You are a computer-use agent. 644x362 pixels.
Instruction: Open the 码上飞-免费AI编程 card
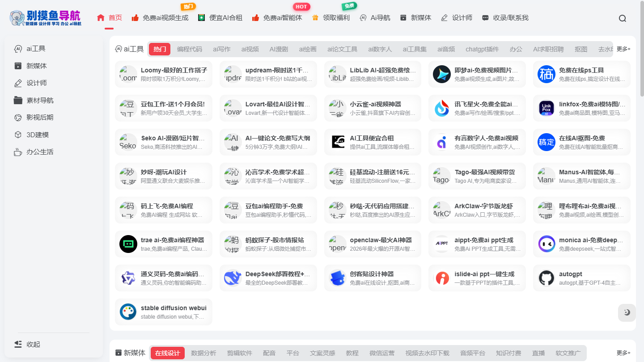click(x=164, y=210)
